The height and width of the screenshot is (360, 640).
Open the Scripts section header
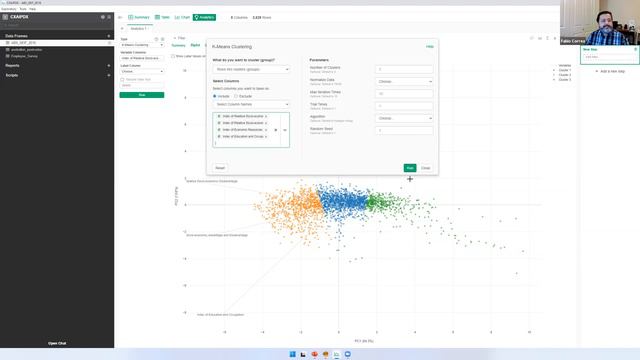click(x=12, y=75)
